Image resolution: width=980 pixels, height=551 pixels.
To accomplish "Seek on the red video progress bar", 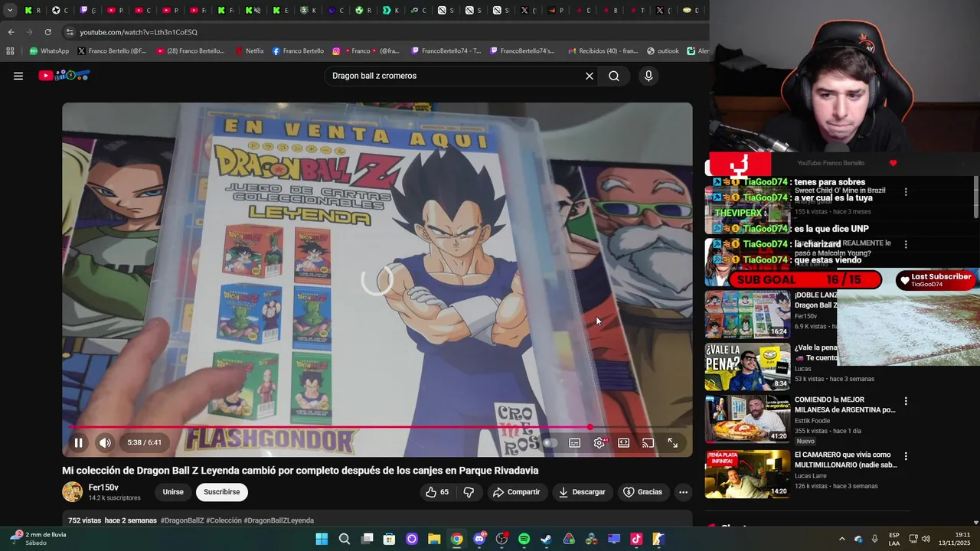I will (377, 427).
